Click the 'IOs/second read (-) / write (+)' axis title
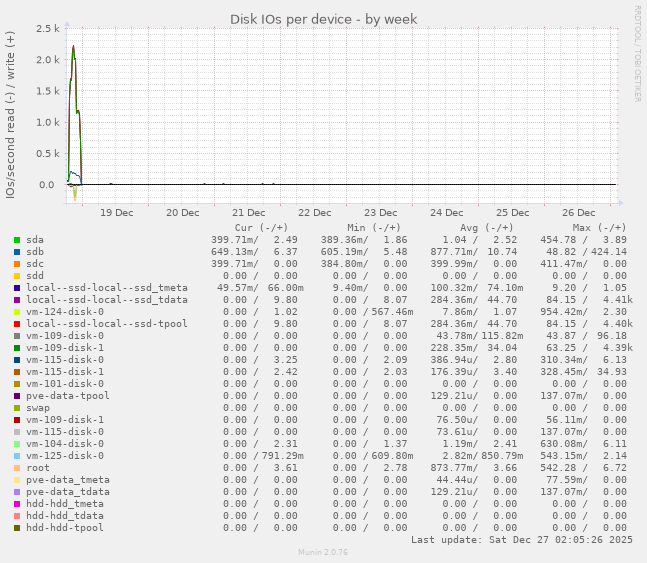This screenshot has height=563, width=647. point(10,115)
